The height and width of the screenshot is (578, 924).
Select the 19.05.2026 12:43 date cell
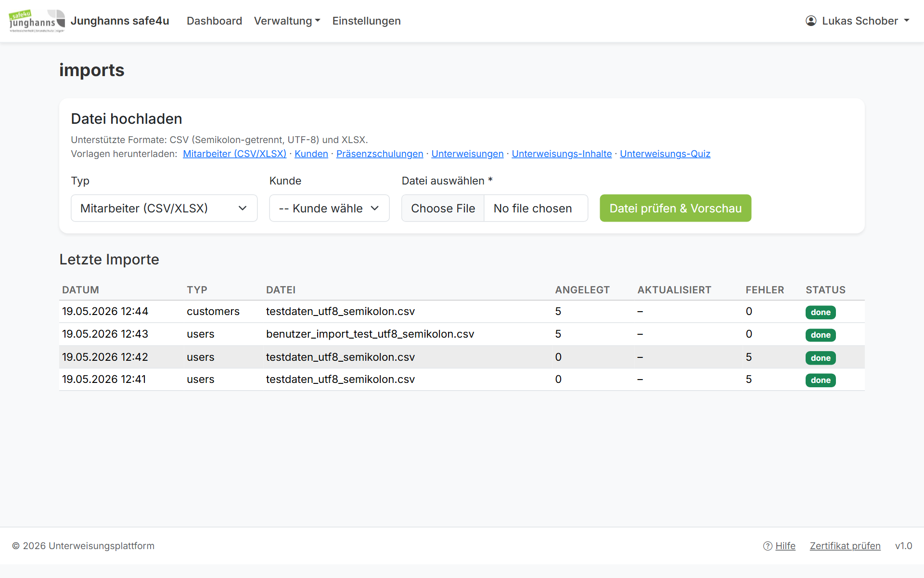pos(105,334)
